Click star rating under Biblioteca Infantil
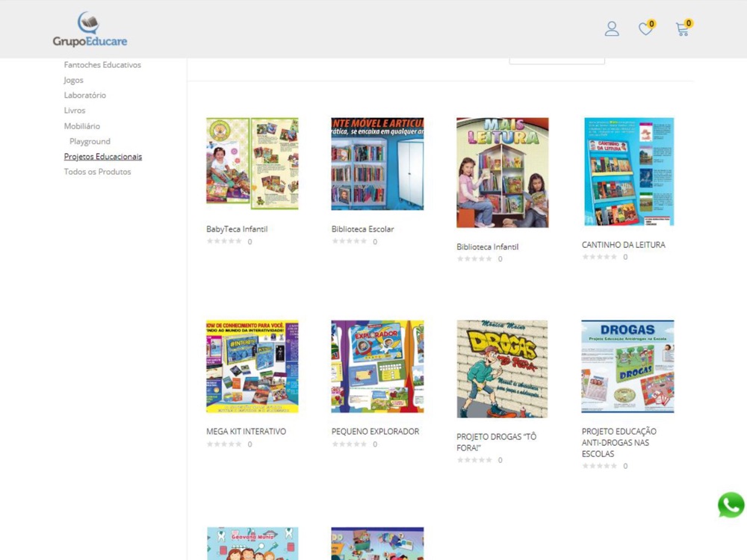 (x=474, y=258)
